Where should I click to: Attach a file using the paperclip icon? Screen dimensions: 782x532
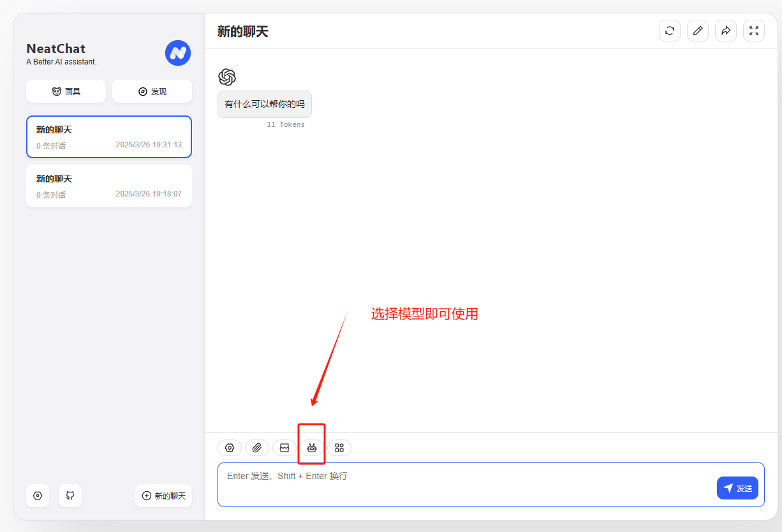(x=256, y=448)
